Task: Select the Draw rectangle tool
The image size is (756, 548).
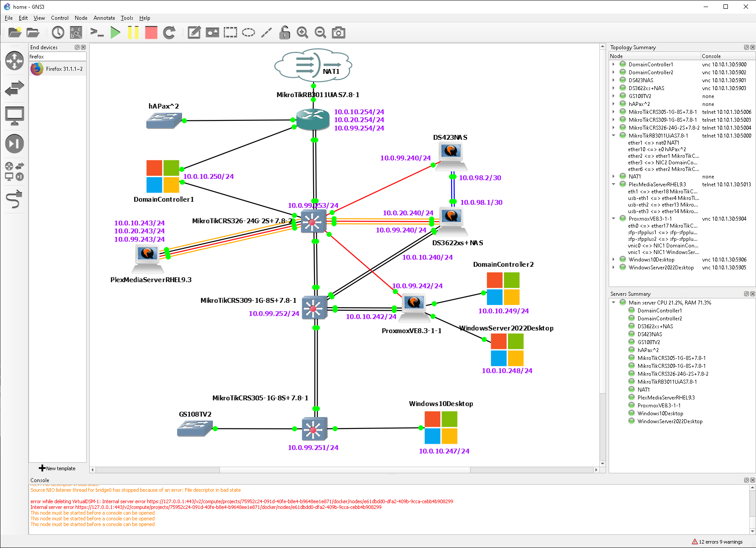Action: (x=230, y=33)
